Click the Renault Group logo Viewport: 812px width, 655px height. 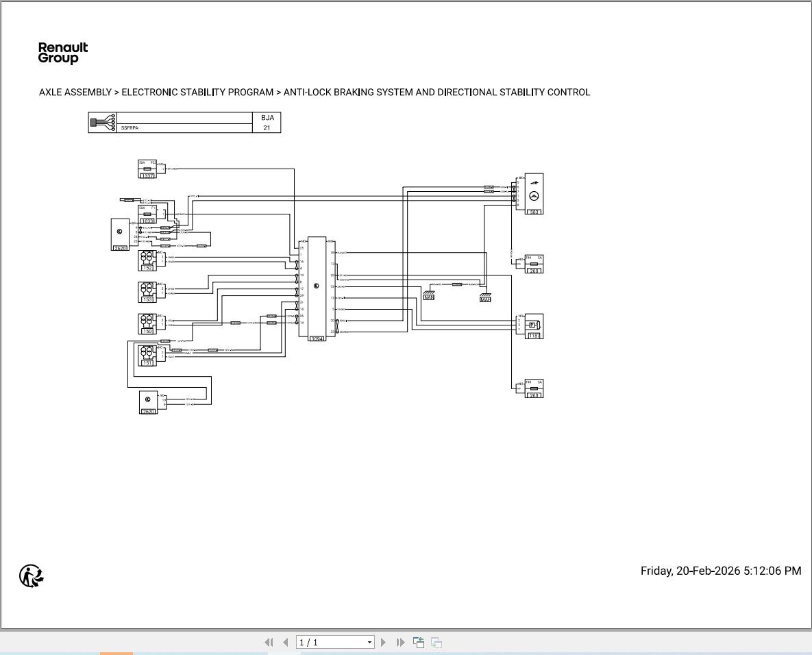tap(63, 53)
